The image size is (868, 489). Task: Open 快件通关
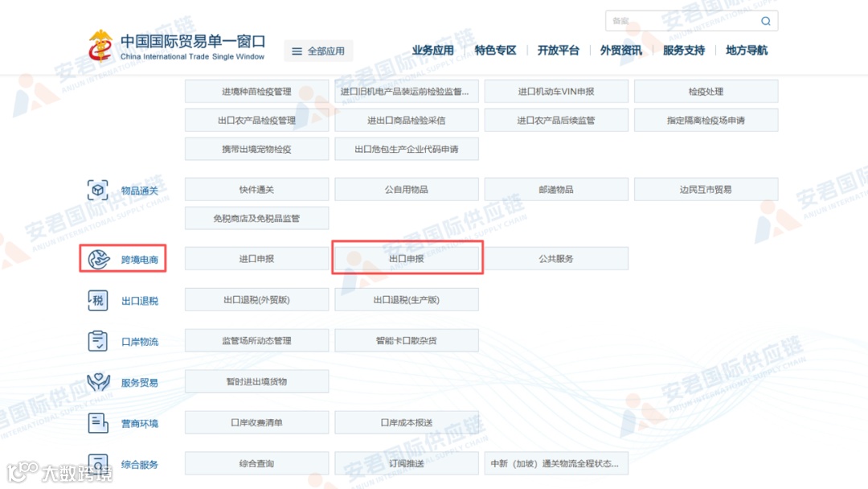257,189
